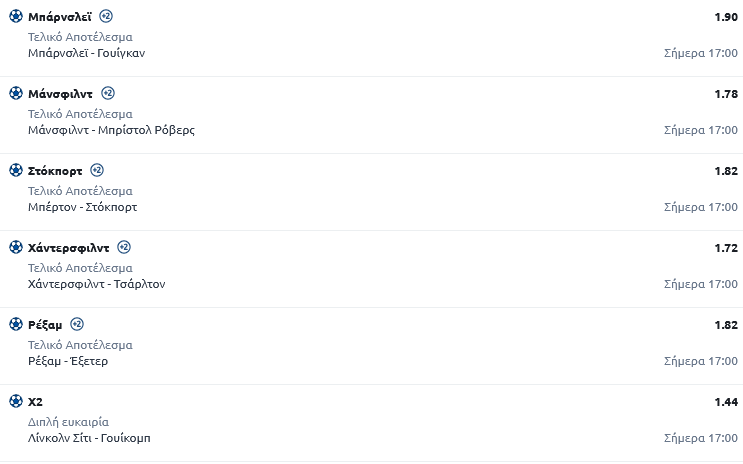Click the soccer ball icon beside Μπάρνσλεϊ
This screenshot has height=464, width=743.
coord(16,16)
